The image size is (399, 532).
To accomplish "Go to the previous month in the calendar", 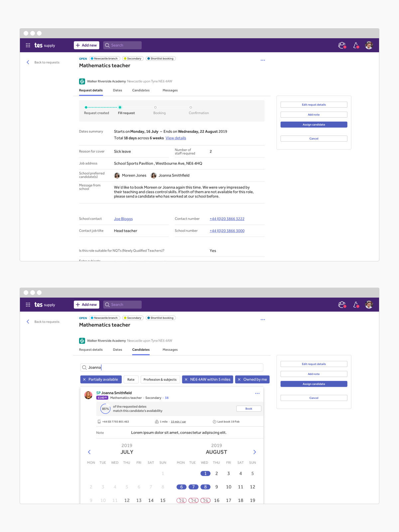I will point(89,452).
